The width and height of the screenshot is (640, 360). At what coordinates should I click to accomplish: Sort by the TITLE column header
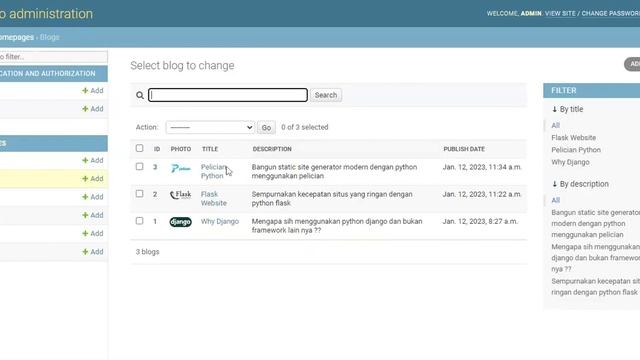coord(210,149)
